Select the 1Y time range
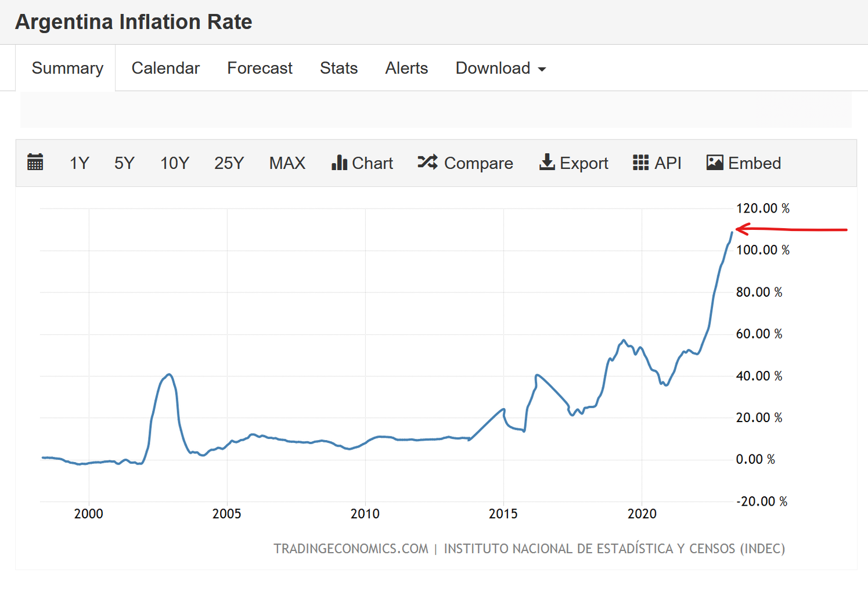Image resolution: width=868 pixels, height=591 pixels. click(x=79, y=163)
